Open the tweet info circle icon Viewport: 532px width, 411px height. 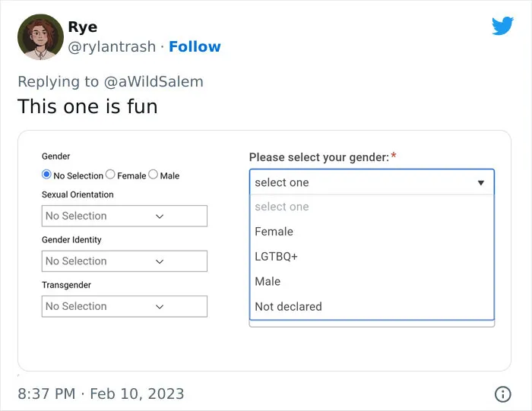click(502, 394)
